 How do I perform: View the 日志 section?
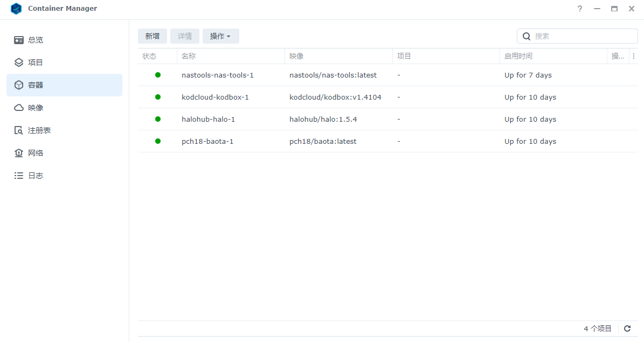click(65, 176)
